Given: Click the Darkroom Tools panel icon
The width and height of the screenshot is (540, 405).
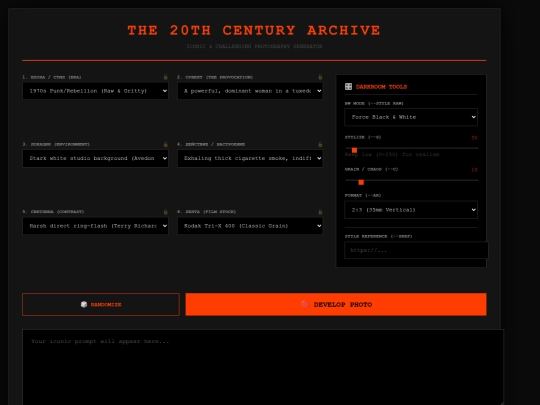Looking at the screenshot, I should click(348, 86).
